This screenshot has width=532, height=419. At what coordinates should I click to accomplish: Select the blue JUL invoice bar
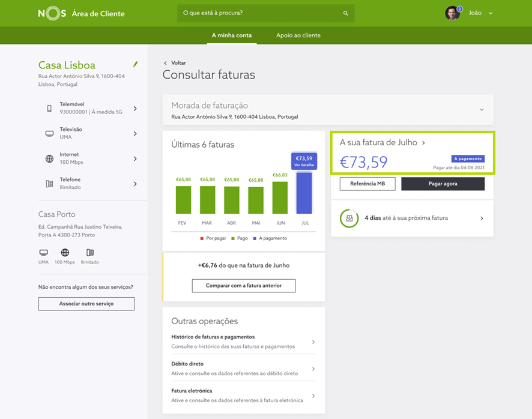[x=304, y=193]
